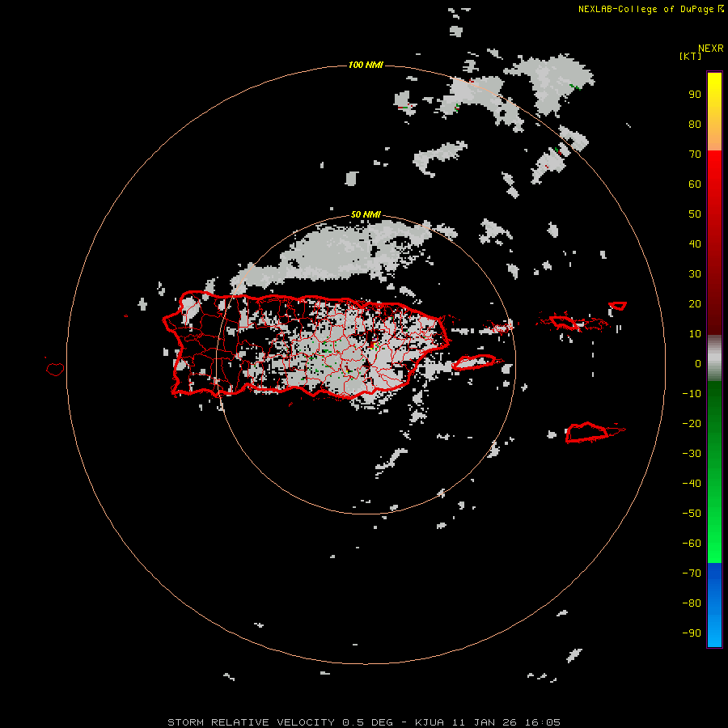Click the 90 value on velocity scale

point(695,95)
